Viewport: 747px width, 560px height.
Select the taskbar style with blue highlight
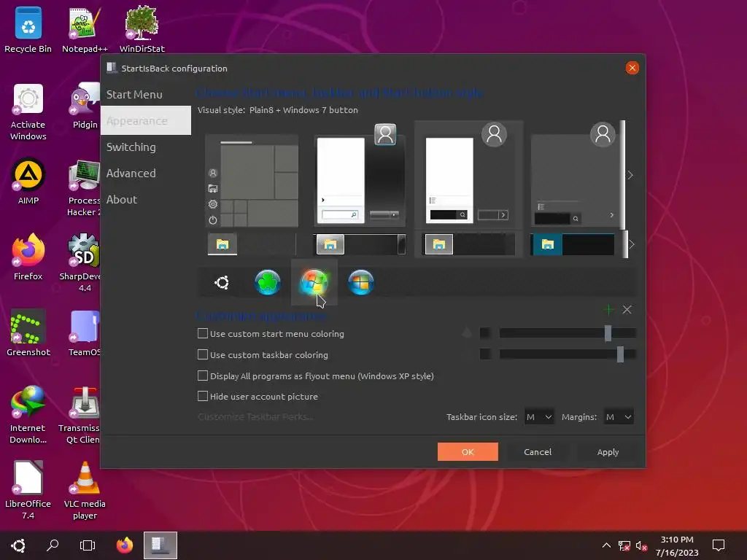tap(573, 244)
